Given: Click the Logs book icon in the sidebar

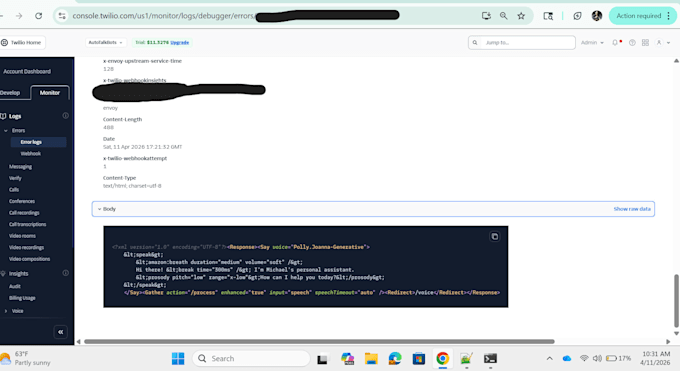Looking at the screenshot, I should (3, 116).
